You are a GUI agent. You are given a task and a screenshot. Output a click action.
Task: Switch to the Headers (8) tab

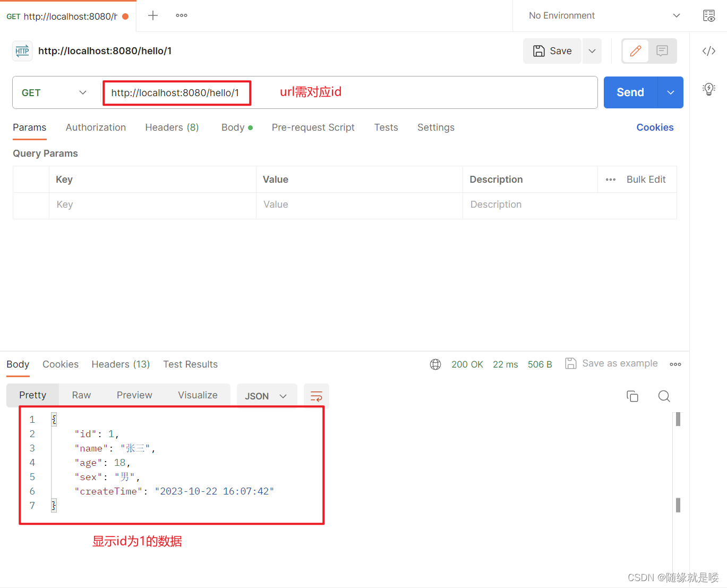point(172,127)
